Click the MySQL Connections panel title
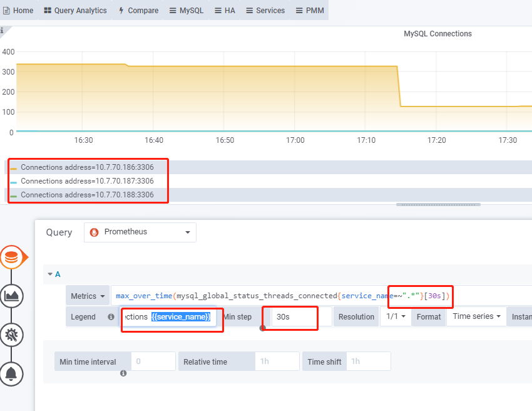This screenshot has height=411, width=532. point(437,34)
